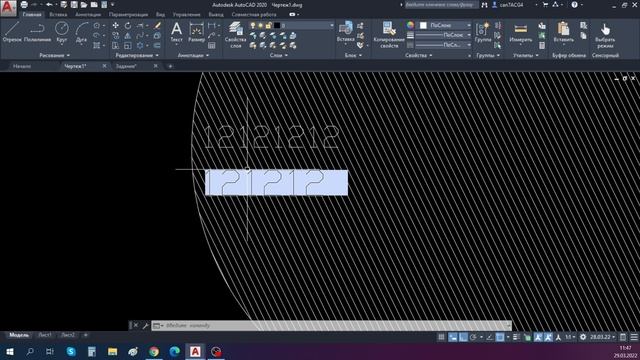
Task: Open the Управление ribbon tab
Action: coord(187,14)
